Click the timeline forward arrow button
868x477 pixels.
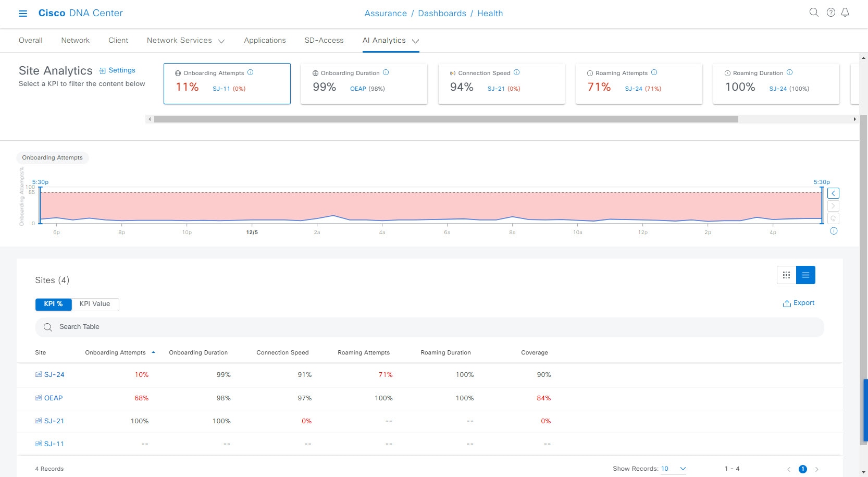[x=833, y=206]
